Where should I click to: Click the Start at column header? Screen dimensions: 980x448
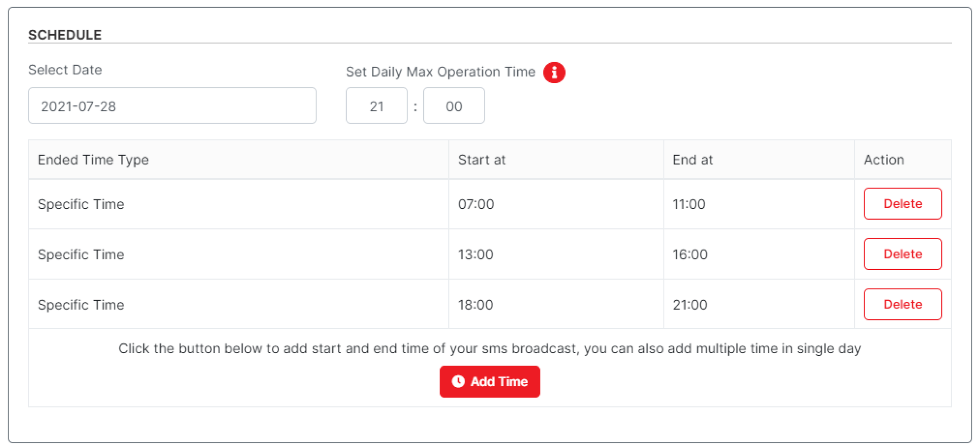(481, 160)
